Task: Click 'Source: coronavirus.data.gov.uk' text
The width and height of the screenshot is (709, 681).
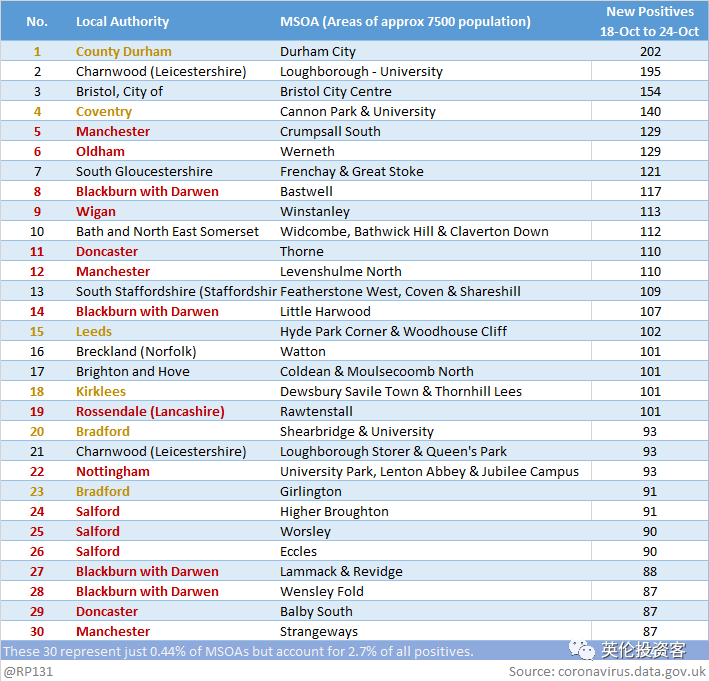Action: (607, 672)
